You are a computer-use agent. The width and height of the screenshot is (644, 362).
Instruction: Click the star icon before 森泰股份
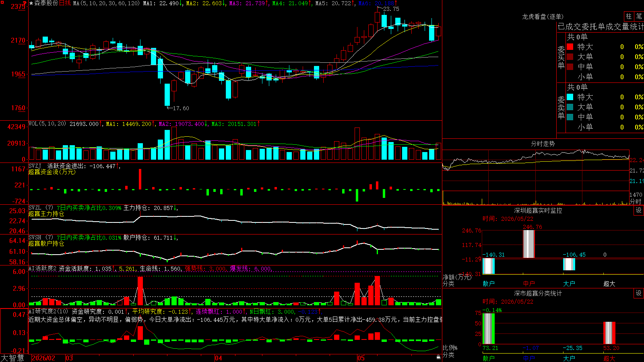click(31, 3)
